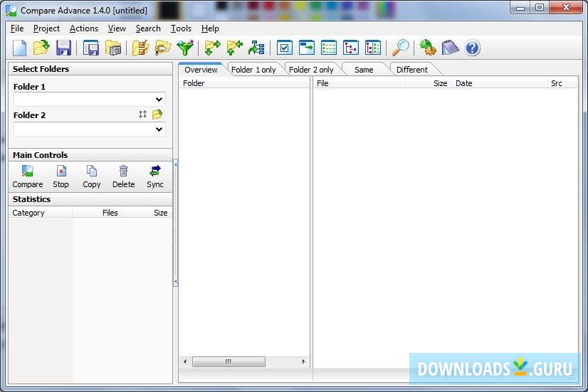Click the Copy button in Main Controls
Screen dimensions: 588x392
[x=92, y=176]
